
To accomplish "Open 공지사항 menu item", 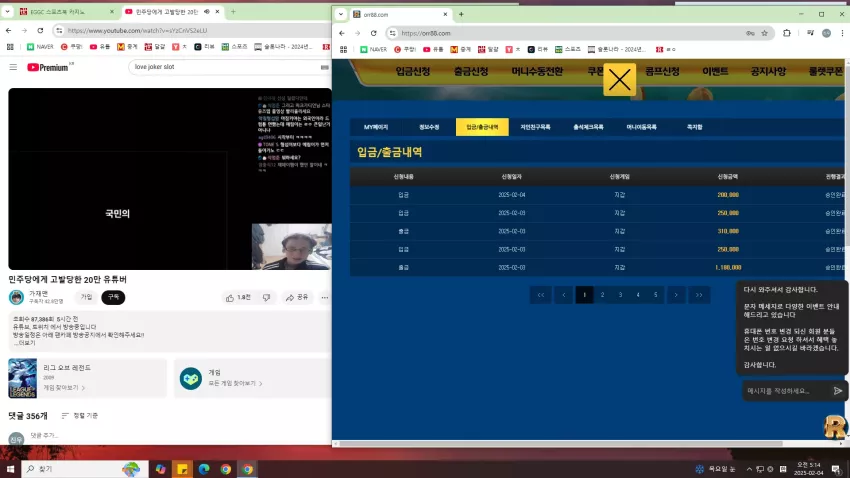I will coord(768,72).
